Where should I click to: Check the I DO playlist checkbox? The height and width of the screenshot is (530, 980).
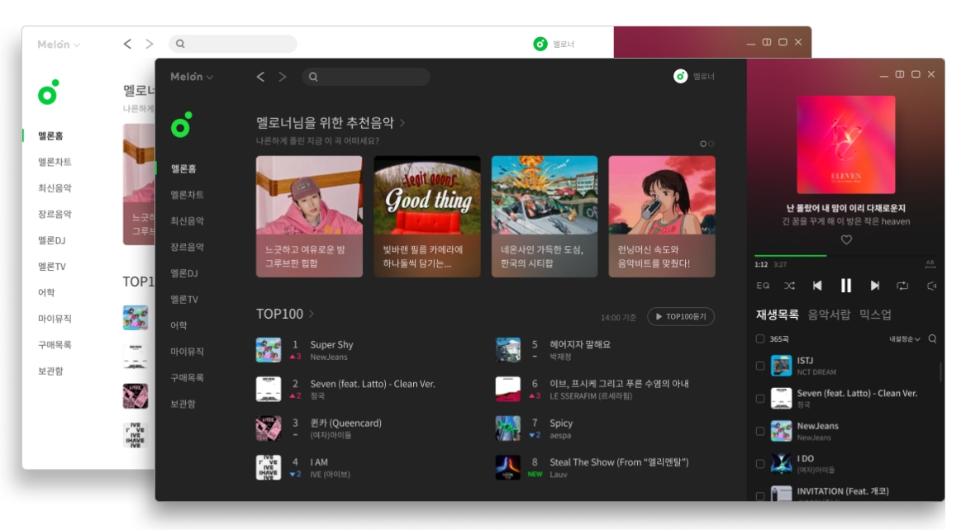click(x=760, y=464)
